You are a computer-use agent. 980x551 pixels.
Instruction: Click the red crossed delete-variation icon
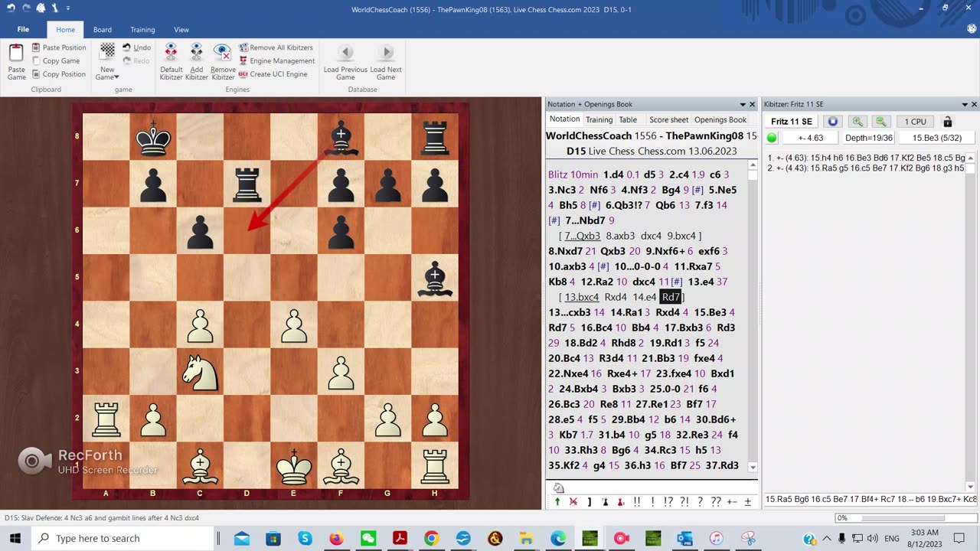(x=573, y=502)
